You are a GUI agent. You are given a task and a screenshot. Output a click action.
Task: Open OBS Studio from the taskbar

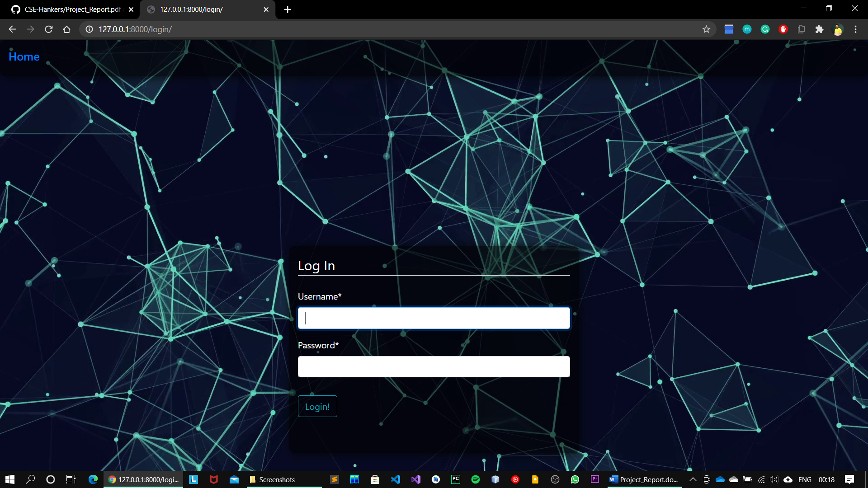point(555,479)
